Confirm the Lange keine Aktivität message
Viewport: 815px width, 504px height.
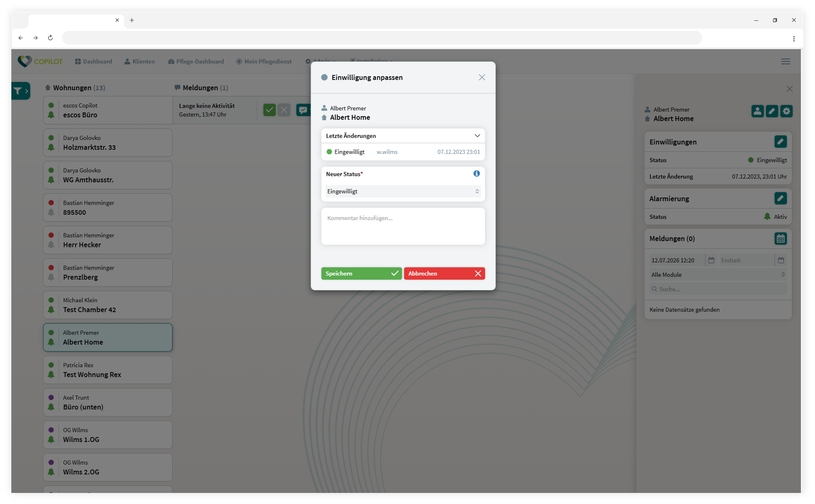point(269,110)
